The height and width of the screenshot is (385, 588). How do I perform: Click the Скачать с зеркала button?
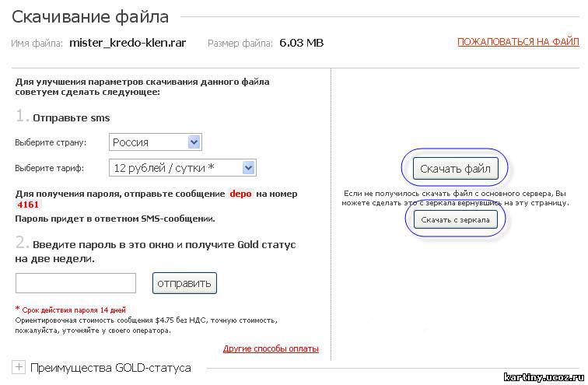tap(455, 219)
